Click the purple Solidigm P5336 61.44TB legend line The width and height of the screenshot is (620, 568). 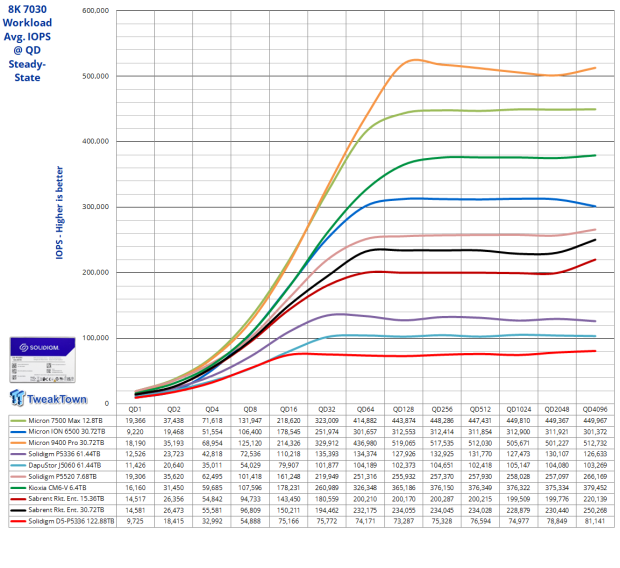pyautogui.click(x=18, y=454)
